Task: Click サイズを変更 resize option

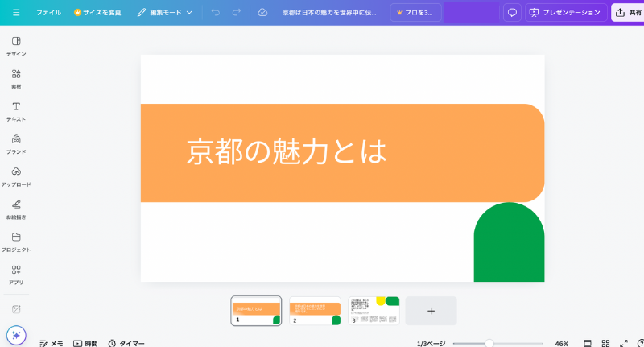Action: pos(97,13)
